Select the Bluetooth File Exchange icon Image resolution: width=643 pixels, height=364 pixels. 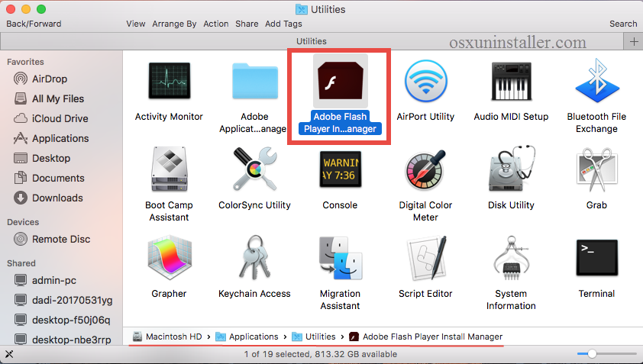(x=597, y=80)
